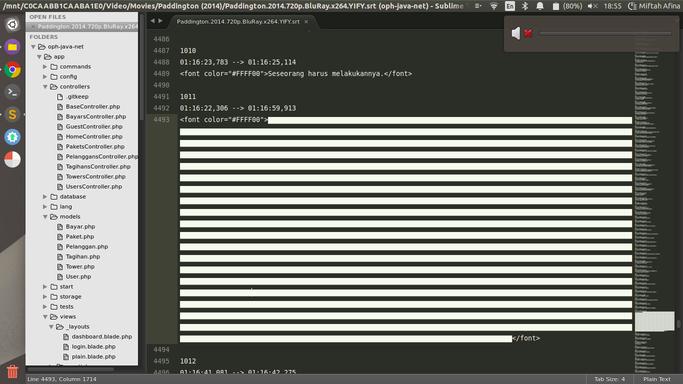Open Ubuntu Dash home launcher icon
The height and width of the screenshot is (384, 683).
tap(12, 24)
